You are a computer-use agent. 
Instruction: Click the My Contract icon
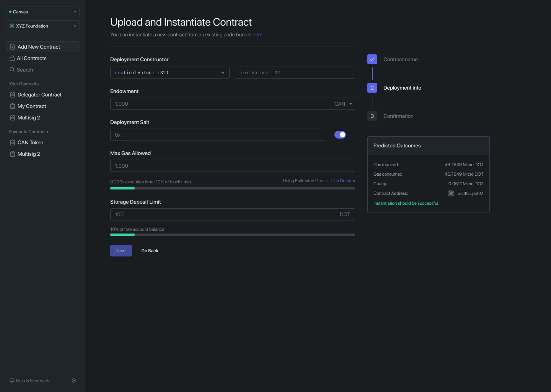[12, 106]
